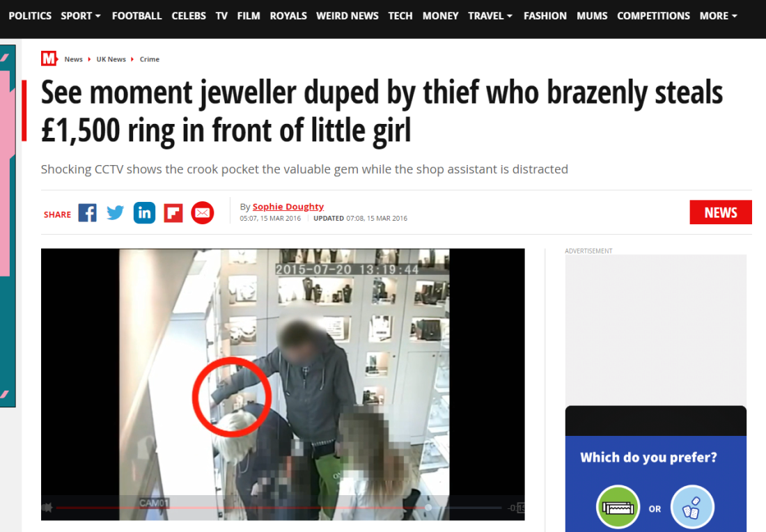
Task: Share article via email icon
Action: (202, 213)
